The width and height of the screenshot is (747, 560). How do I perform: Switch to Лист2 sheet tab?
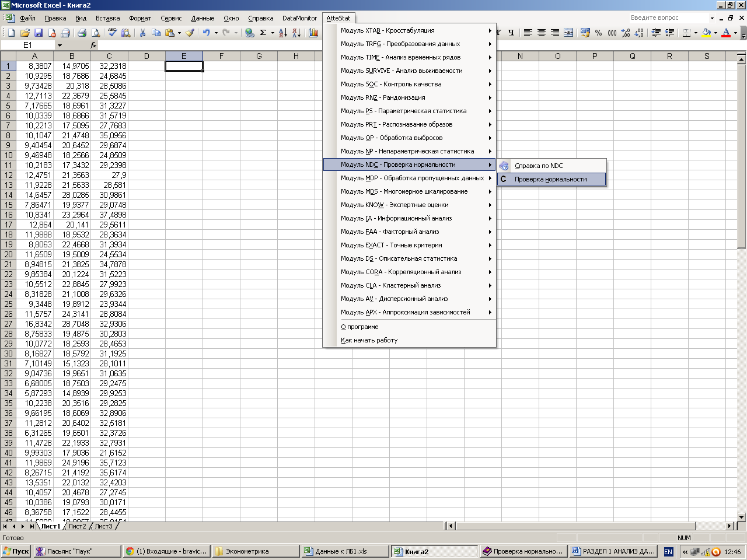pos(77,526)
